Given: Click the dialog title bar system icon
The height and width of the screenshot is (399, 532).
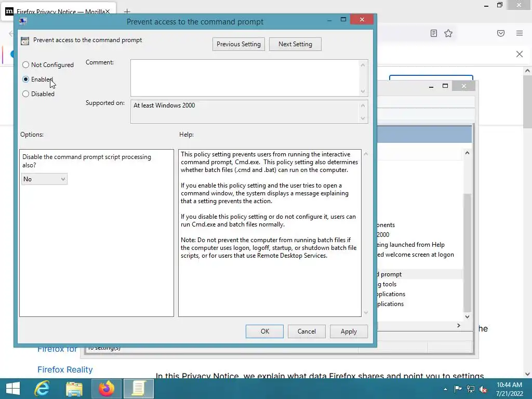Looking at the screenshot, I should (x=23, y=21).
